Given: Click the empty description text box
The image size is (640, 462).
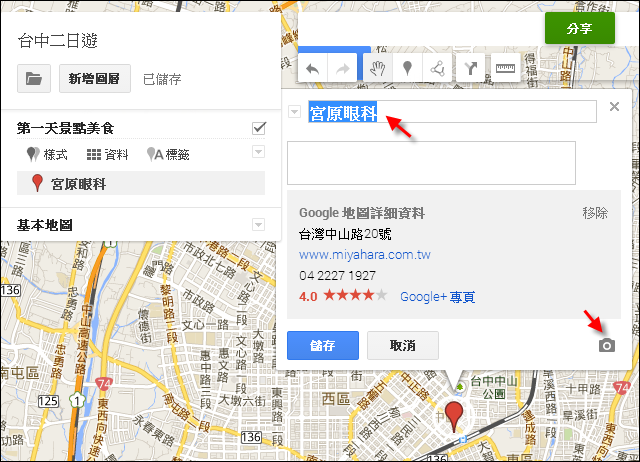Looking at the screenshot, I should coord(431,163).
